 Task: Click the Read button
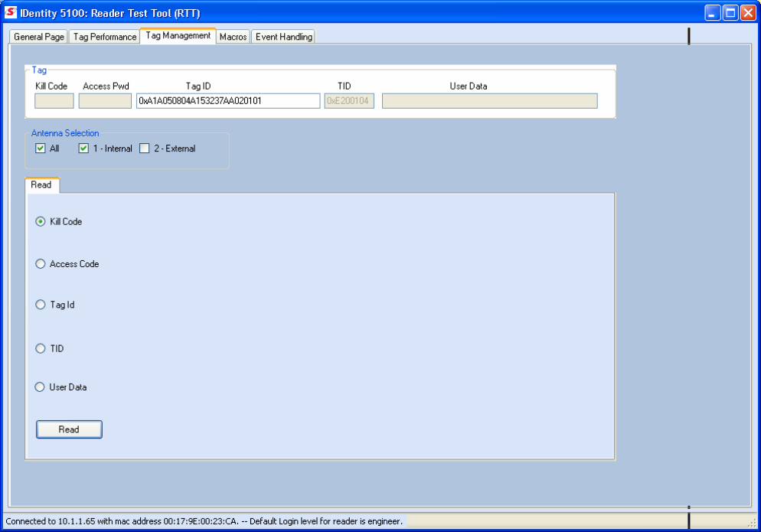click(69, 429)
